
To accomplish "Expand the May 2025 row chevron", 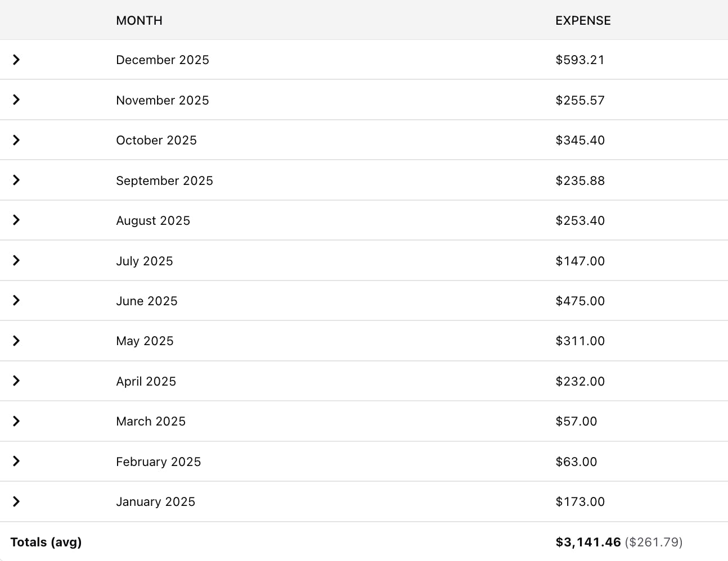I will pos(16,341).
